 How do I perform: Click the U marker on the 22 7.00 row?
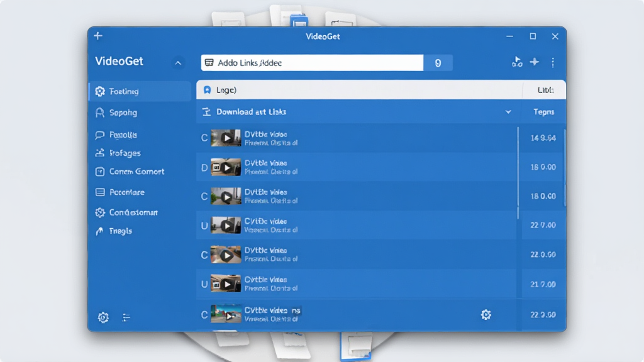[x=204, y=226]
